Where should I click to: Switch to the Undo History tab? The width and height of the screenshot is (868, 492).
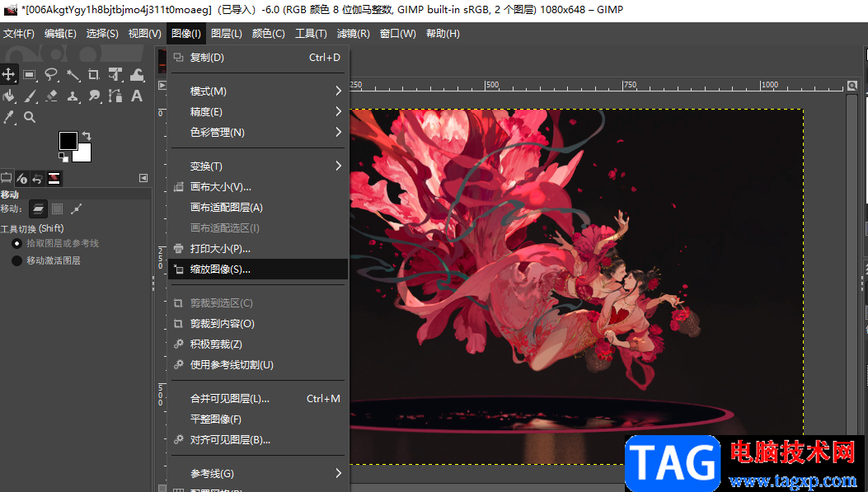coord(38,178)
